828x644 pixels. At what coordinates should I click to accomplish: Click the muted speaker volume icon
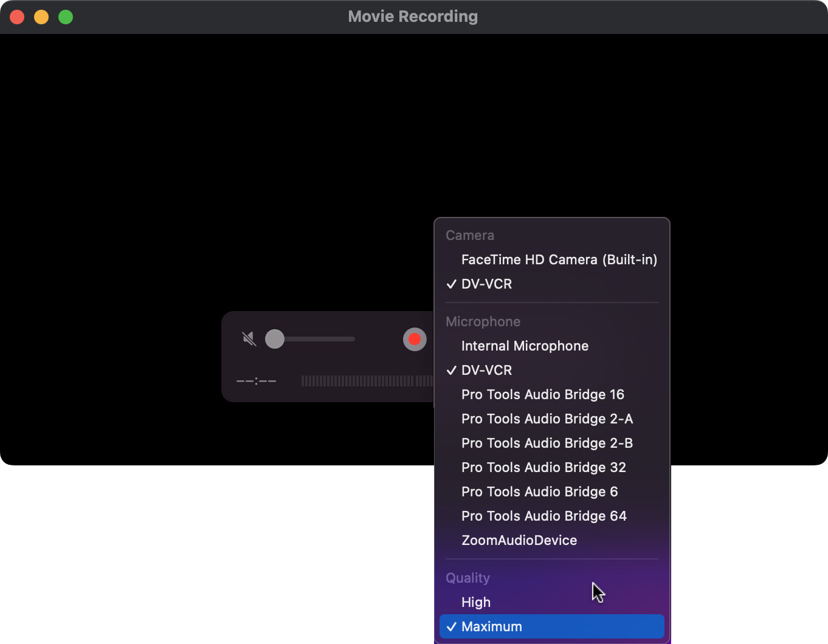249,338
